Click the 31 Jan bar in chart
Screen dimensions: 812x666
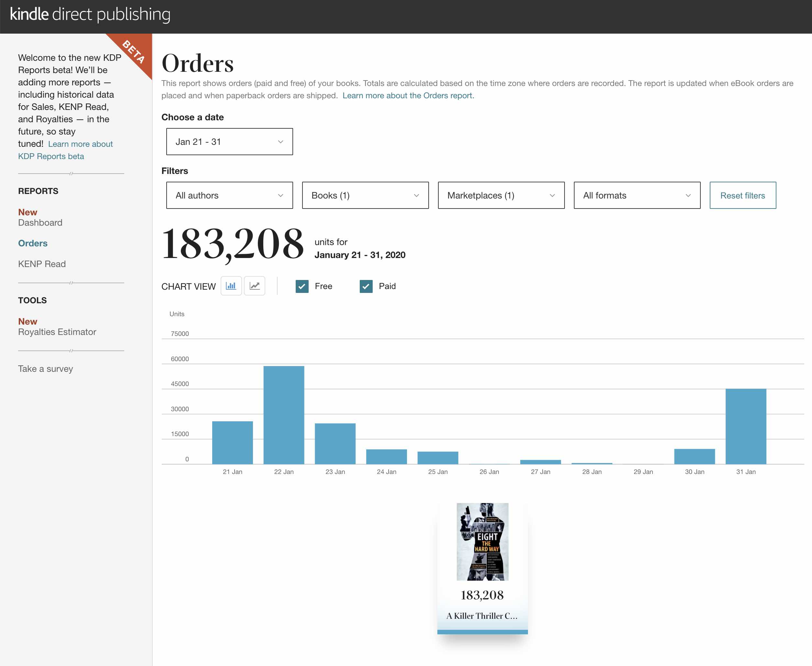point(746,427)
